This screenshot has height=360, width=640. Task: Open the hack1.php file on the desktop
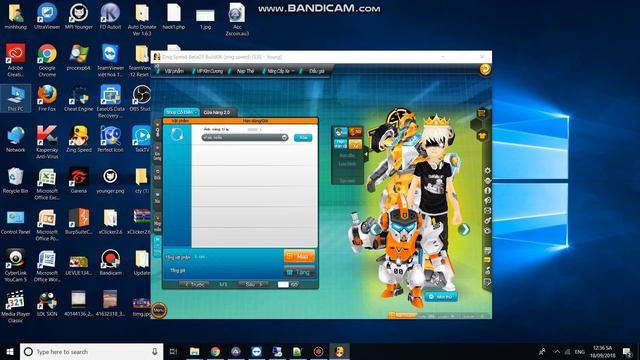(174, 17)
